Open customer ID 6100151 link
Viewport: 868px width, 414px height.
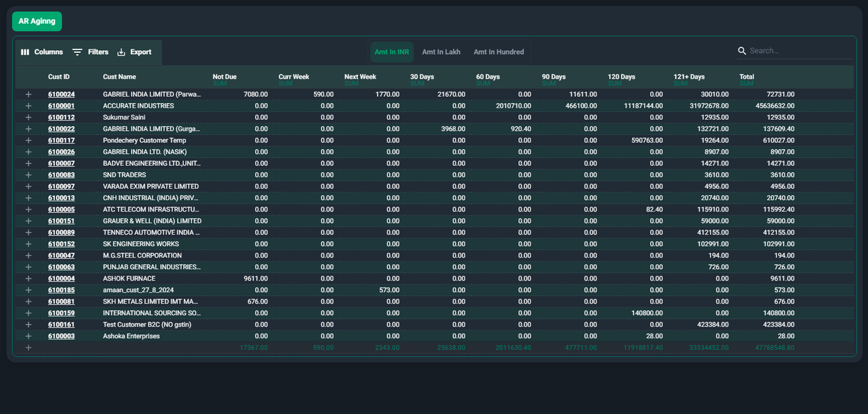tap(62, 221)
